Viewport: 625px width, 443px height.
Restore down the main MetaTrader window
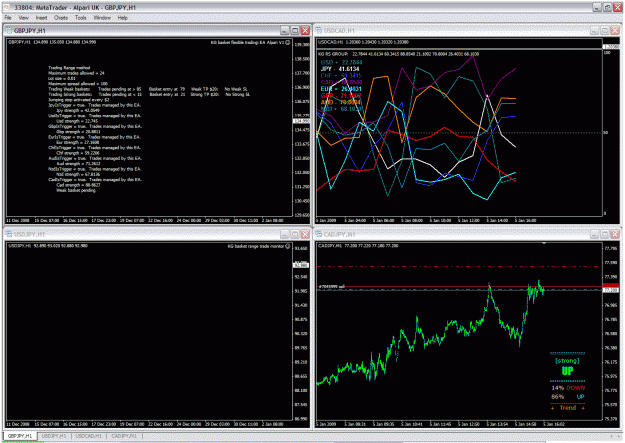[x=607, y=7]
